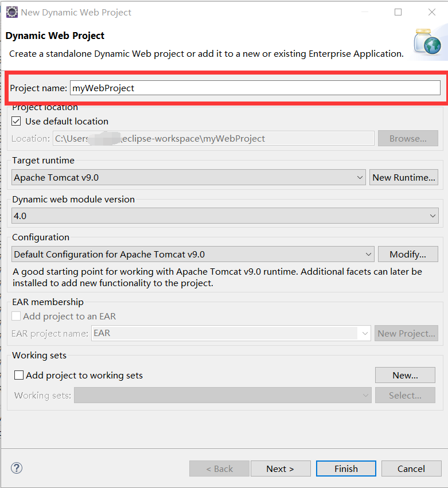This screenshot has height=488, width=448.
Task: Click the Project name text field
Action: click(255, 88)
